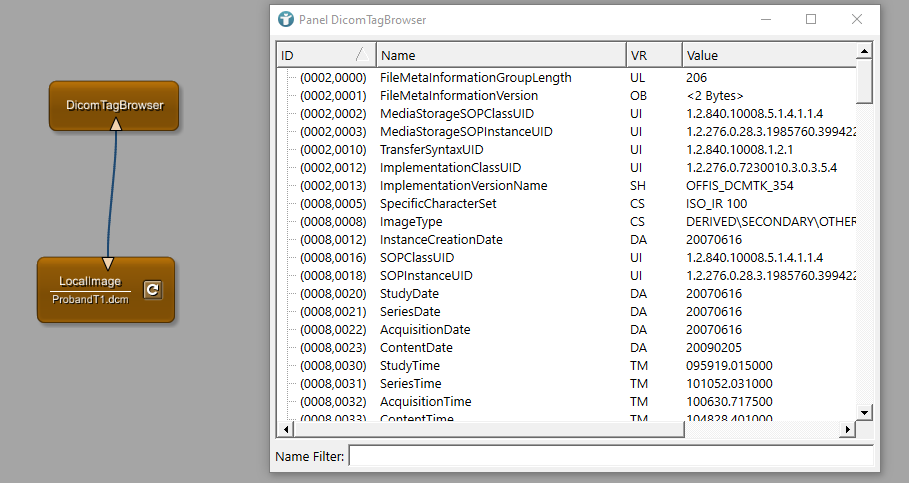Click the DicomTagBrowser input connector triangle

[116, 124]
